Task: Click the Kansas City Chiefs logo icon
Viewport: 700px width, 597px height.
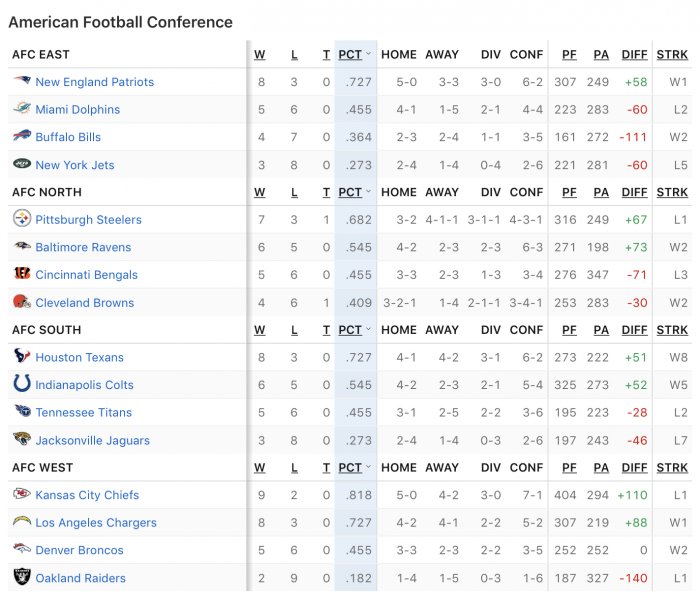Action: click(x=22, y=495)
